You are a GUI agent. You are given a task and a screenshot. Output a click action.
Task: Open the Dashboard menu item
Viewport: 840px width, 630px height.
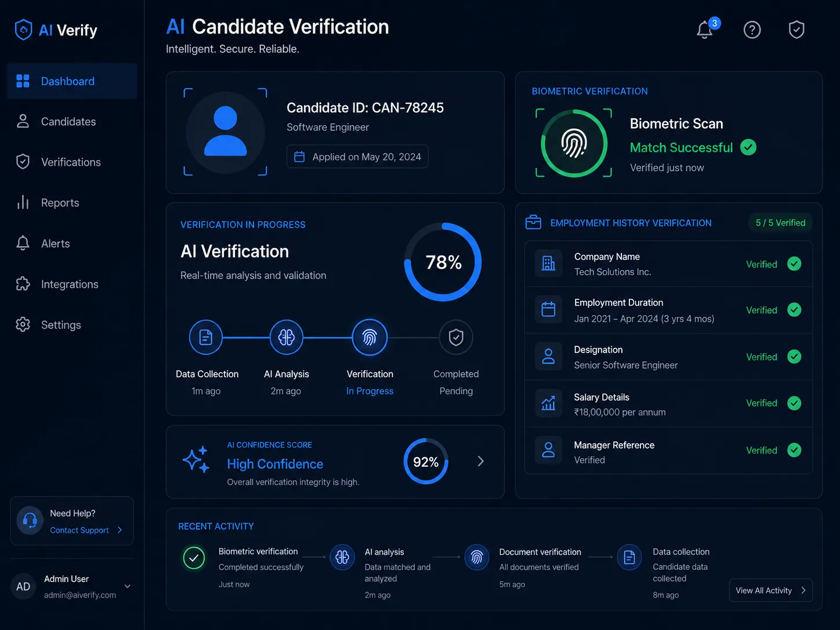[72, 81]
